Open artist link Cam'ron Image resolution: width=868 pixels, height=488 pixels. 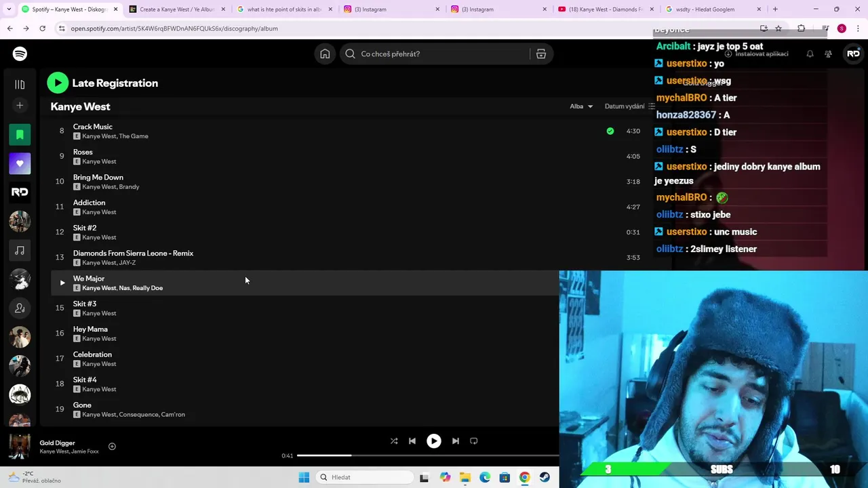tap(173, 415)
